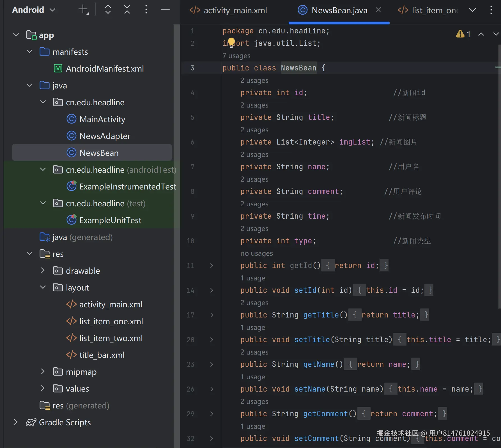Click the expand all tree icon
The width and height of the screenshot is (501, 448).
(x=108, y=10)
